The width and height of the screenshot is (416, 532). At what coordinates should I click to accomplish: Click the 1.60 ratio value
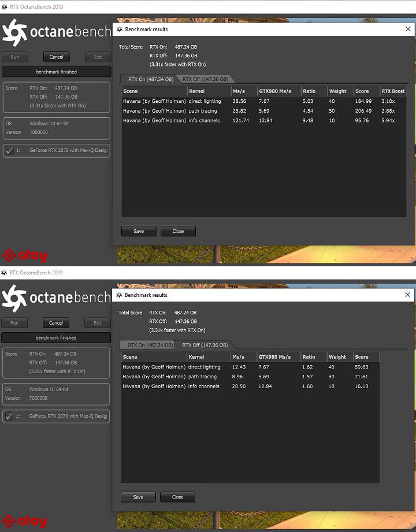pos(307,386)
